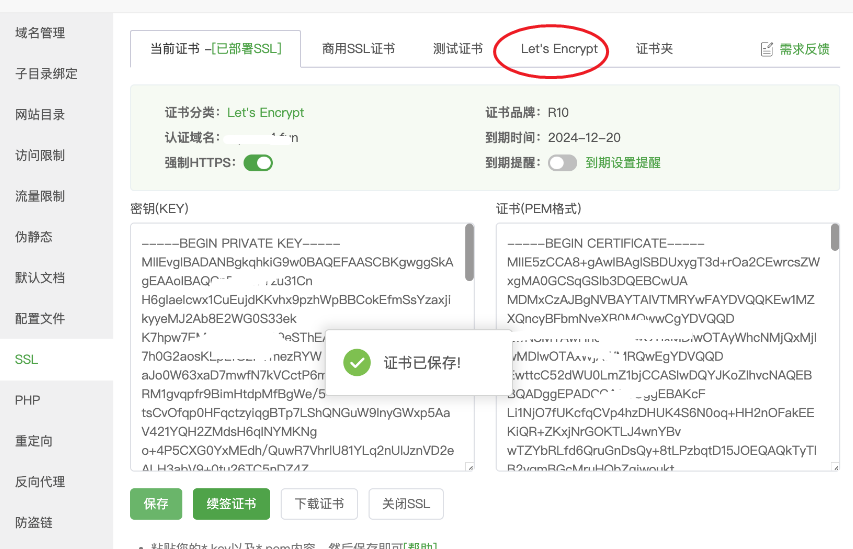This screenshot has height=549, width=853.
Task: Select 网站目录 in the sidebar
Action: [40, 115]
